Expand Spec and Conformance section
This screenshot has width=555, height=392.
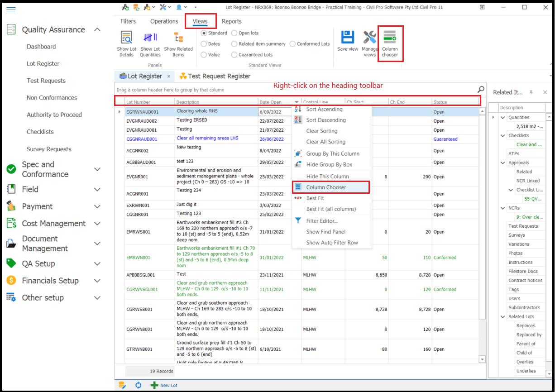tap(97, 169)
